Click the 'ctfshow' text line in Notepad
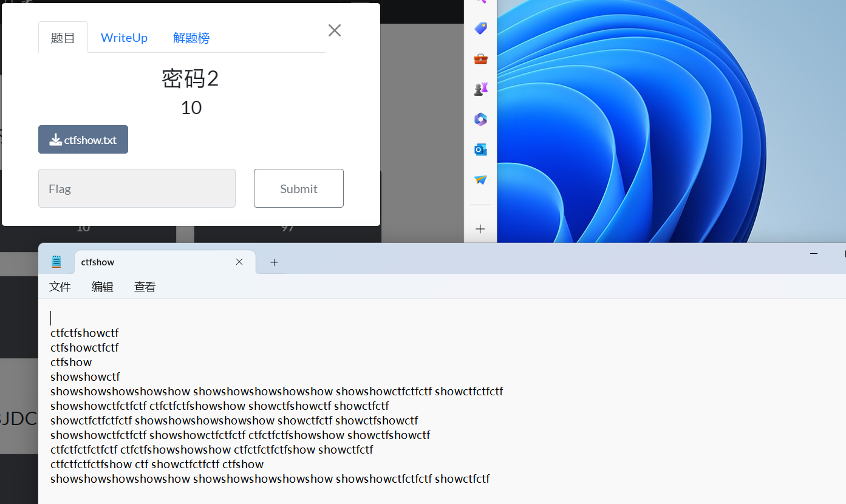Viewport: 846px width, 504px height. point(71,363)
